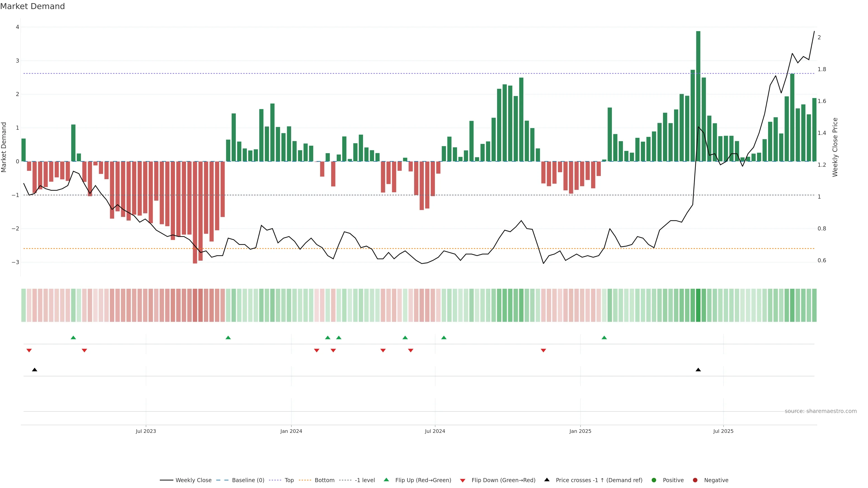This screenshot has height=488, width=868.
Task: Click the first green Flip Up marker
Action: coord(73,338)
